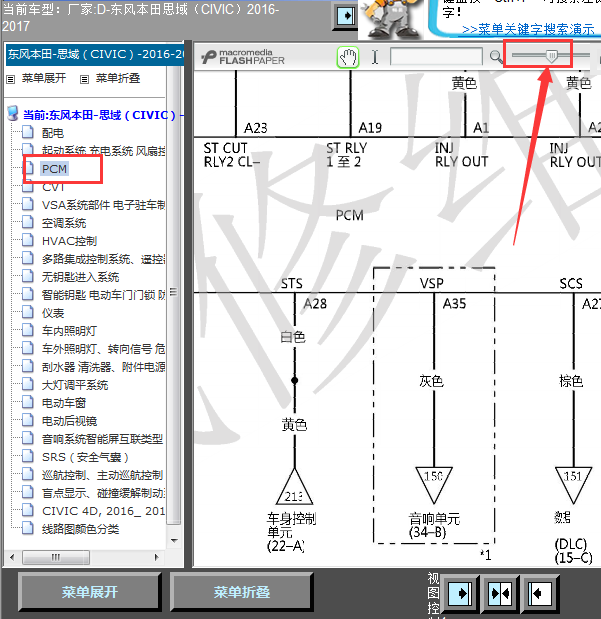The height and width of the screenshot is (619, 601).
Task: Open the 车内照明灯 entry
Action: point(69,331)
